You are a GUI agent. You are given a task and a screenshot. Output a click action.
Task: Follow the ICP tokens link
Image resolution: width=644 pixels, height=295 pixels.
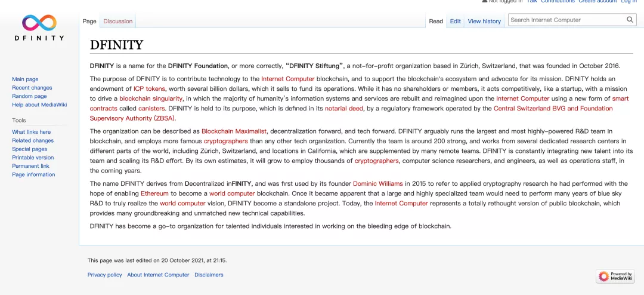149,88
